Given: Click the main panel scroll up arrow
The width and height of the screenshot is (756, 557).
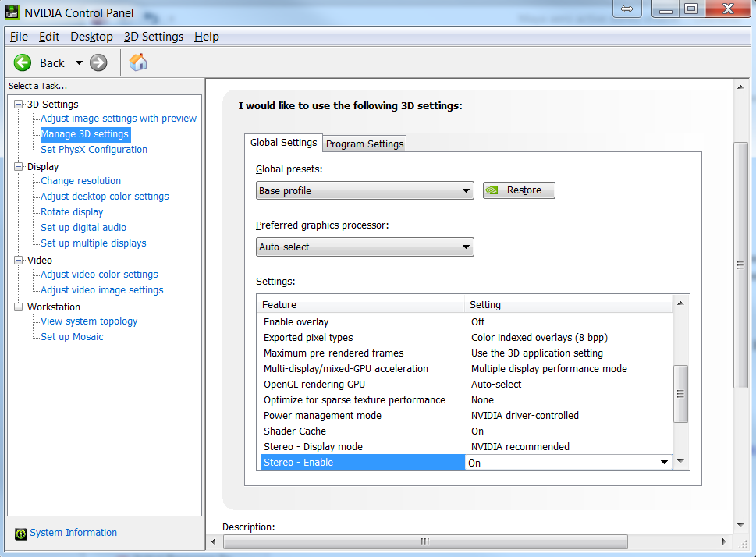Looking at the screenshot, I should pyautogui.click(x=740, y=87).
